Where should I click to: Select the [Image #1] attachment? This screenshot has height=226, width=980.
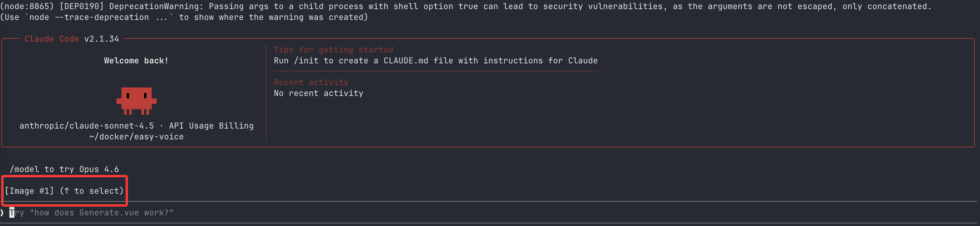tap(29, 191)
